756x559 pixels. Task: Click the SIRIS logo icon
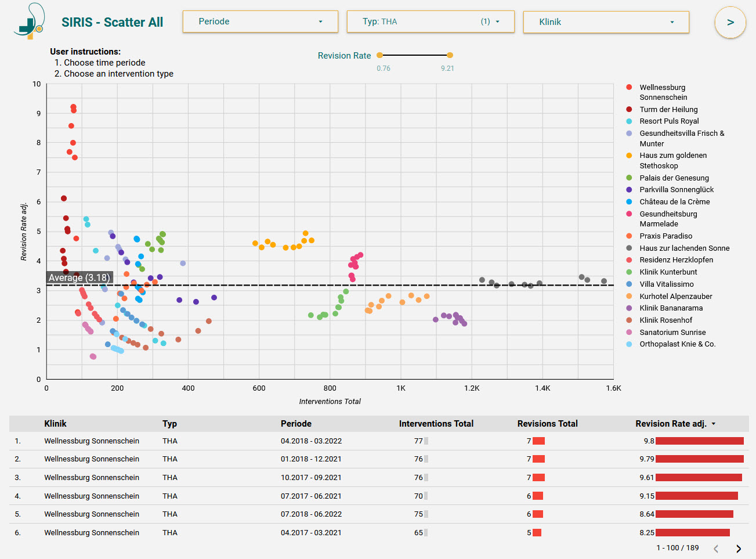[29, 21]
